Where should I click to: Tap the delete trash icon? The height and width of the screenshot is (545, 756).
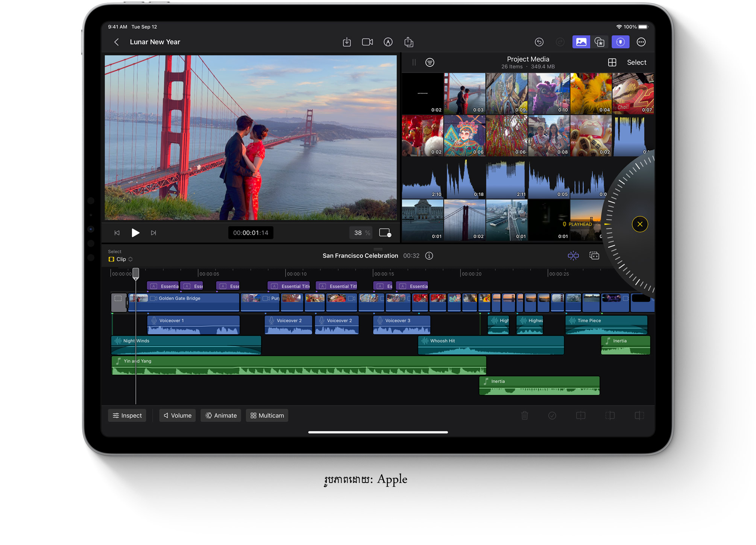pyautogui.click(x=525, y=416)
